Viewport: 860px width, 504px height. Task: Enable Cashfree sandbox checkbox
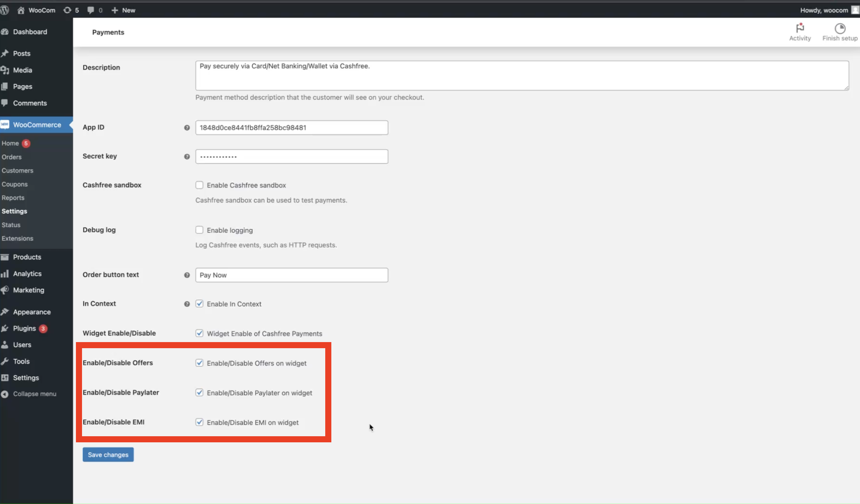tap(199, 185)
